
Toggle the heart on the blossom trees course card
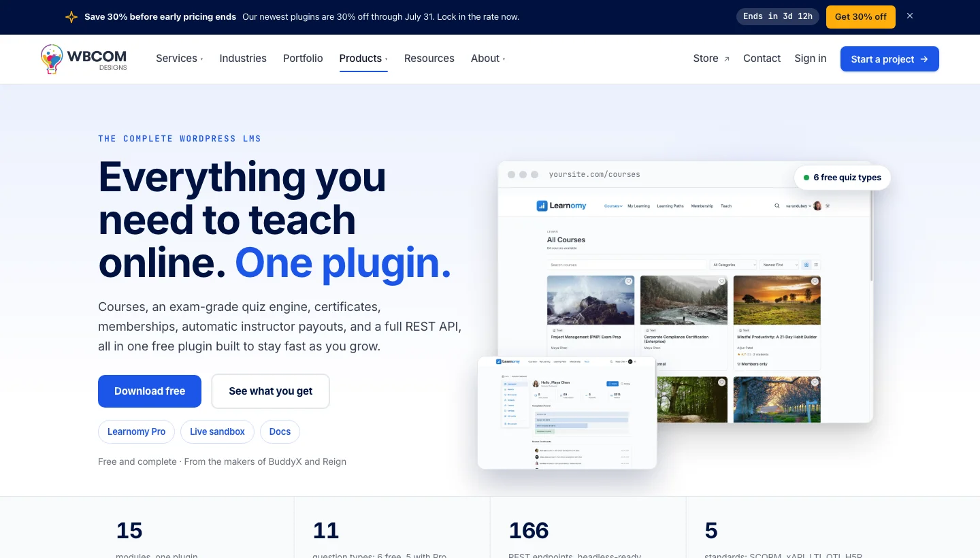(815, 382)
